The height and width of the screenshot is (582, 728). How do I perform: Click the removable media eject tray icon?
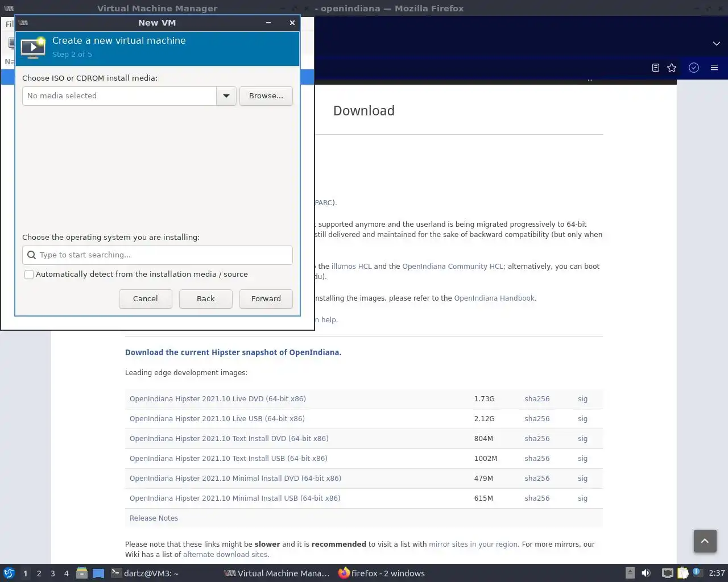[630, 573]
